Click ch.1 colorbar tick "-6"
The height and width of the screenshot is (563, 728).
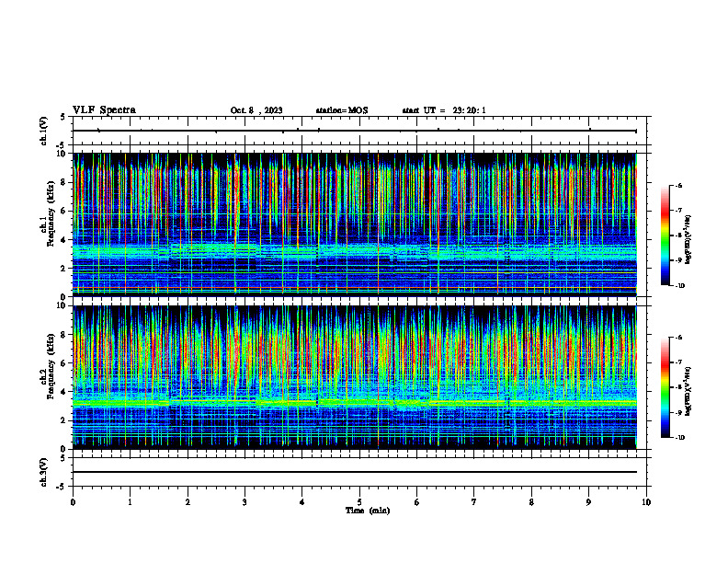point(678,186)
